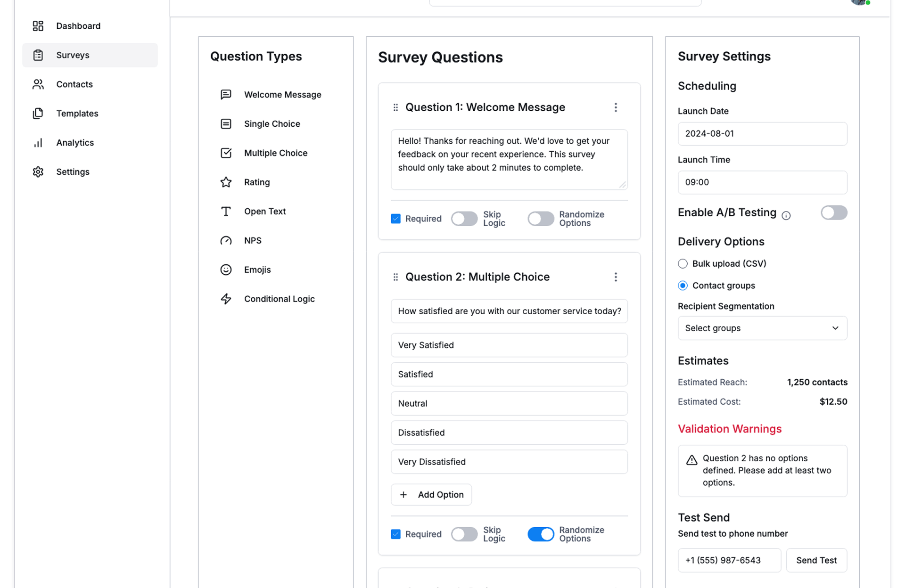The image size is (905, 588).
Task: Turn off Randomize Options for Question 2
Action: click(541, 534)
